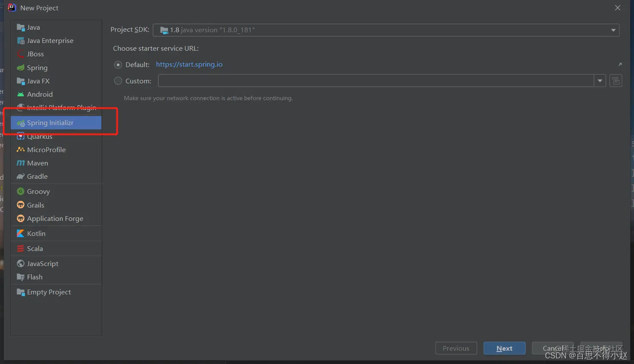Select JBoss in the project list
Screen dimensions: 634x364
pos(56,54)
